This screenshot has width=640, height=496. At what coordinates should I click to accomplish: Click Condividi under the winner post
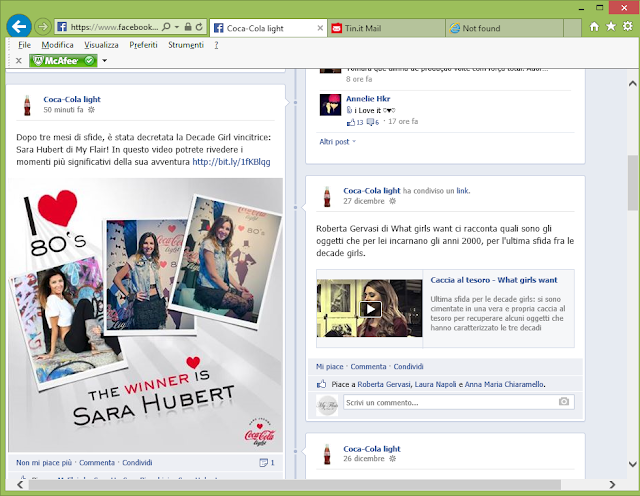coord(137,463)
